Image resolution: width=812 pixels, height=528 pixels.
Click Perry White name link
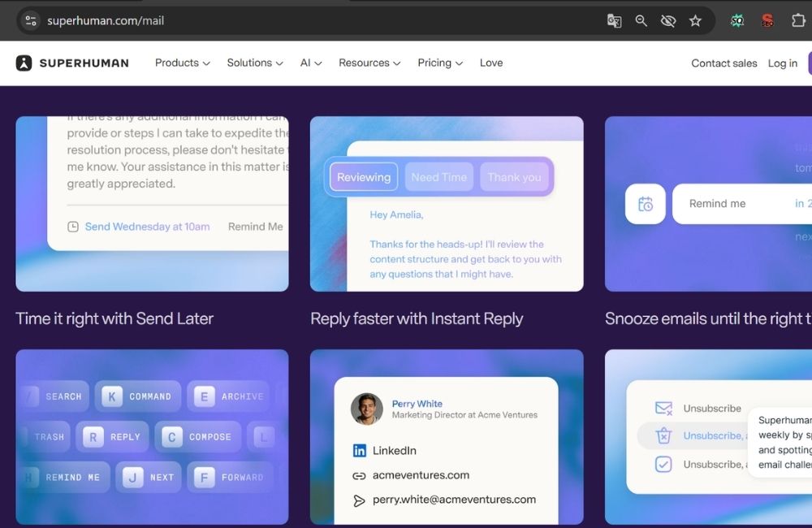[417, 404]
